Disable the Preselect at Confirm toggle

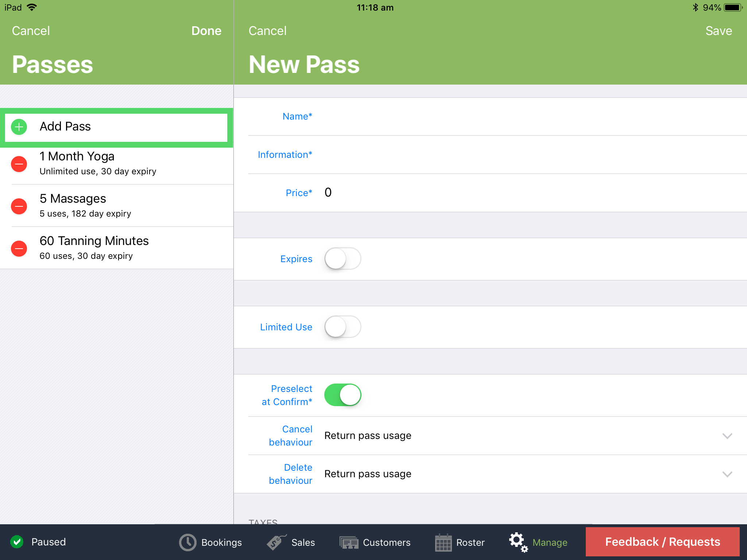pos(342,394)
